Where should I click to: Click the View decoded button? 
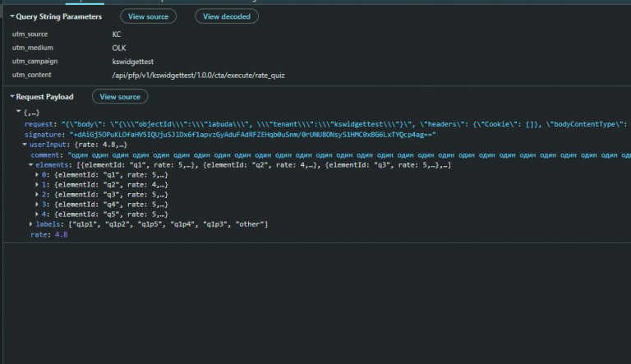[227, 16]
